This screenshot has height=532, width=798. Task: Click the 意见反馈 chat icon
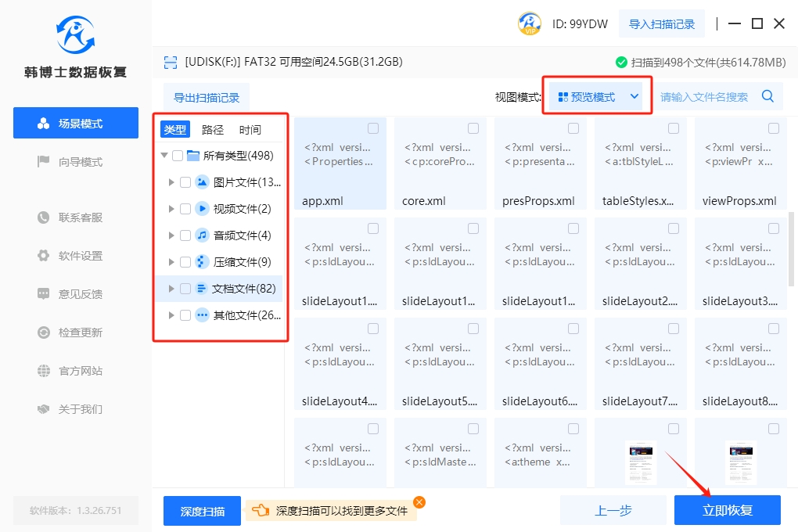[x=44, y=294]
